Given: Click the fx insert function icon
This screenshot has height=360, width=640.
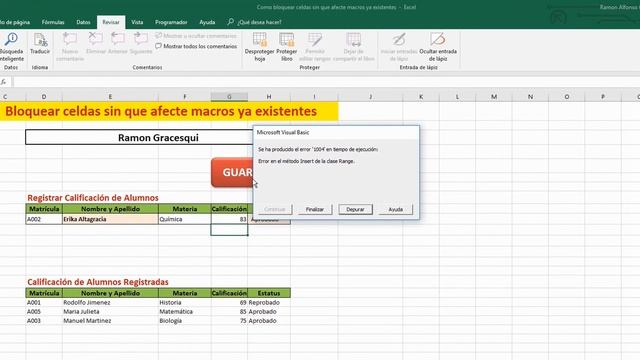Looking at the screenshot, I should pos(4,82).
